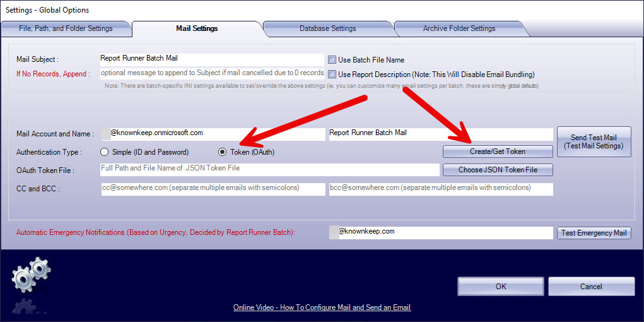The height and width of the screenshot is (322, 644).
Task: Focus the OAuth Token File path field
Action: pos(269,169)
